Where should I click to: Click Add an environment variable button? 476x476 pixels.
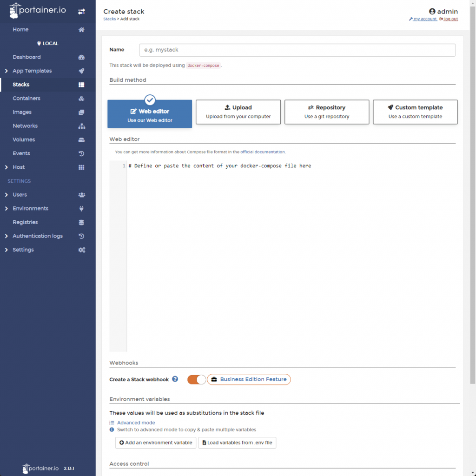[156, 443]
